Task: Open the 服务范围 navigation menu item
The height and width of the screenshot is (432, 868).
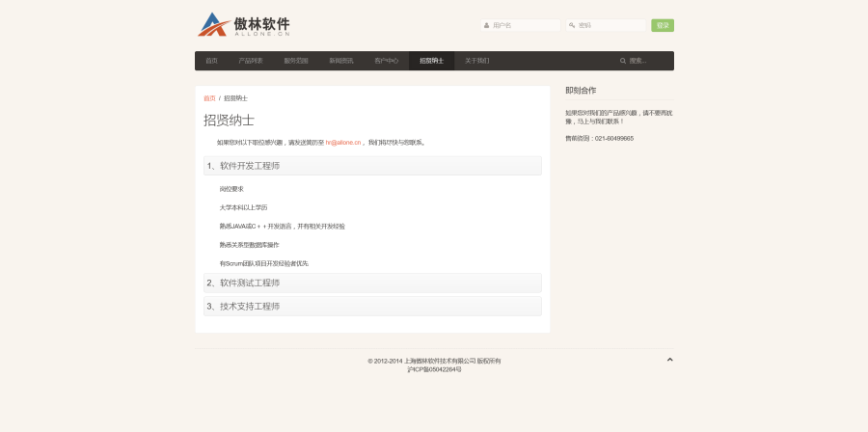Action: pos(296,61)
